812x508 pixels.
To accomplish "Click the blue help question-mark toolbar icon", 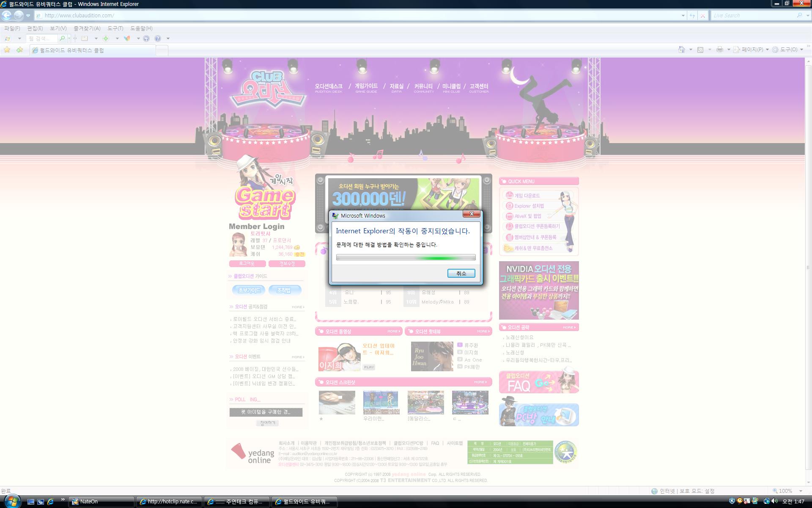I will [158, 39].
